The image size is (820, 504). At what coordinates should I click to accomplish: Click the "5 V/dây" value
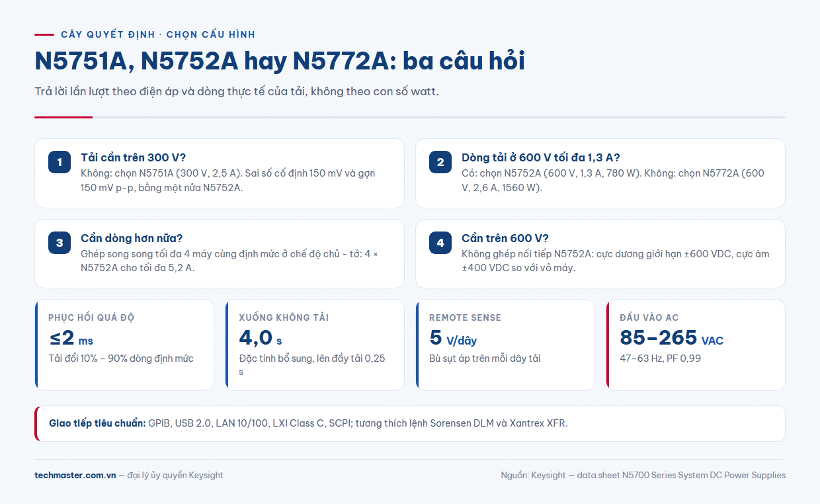(x=453, y=338)
